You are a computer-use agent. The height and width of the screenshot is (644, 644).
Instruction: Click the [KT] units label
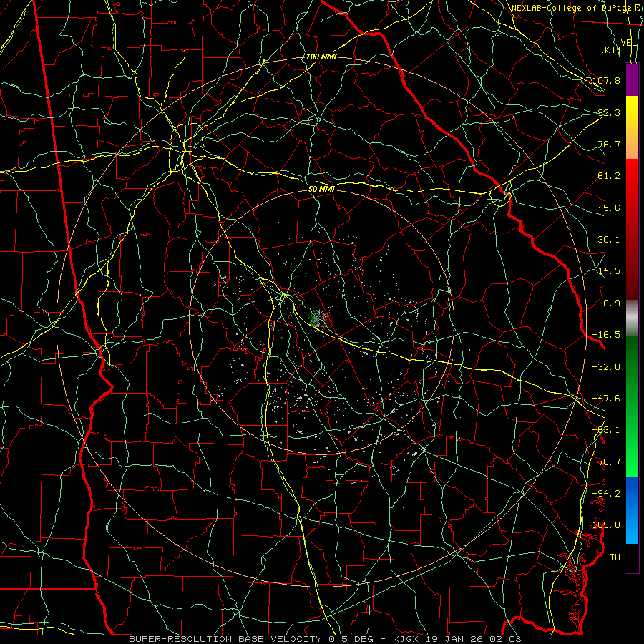pyautogui.click(x=611, y=49)
